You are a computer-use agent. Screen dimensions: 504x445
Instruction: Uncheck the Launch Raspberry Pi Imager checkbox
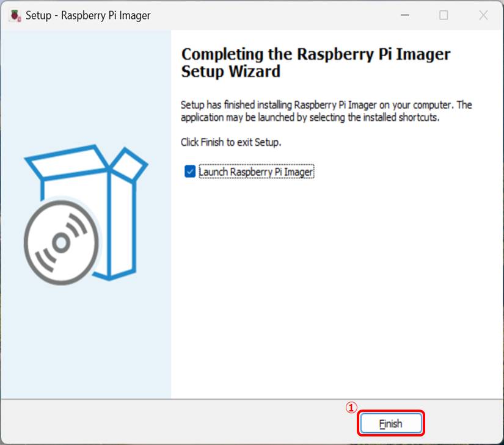[189, 172]
